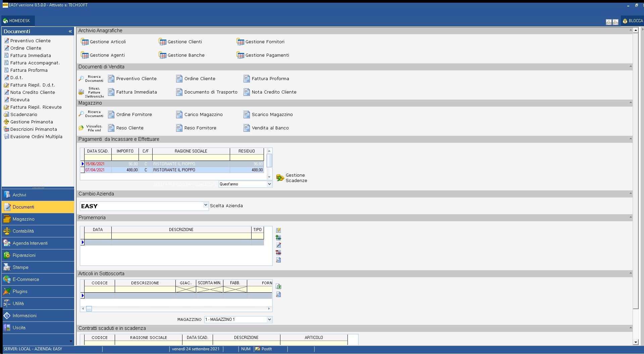Switch to the Archivi sidebar tab

click(x=38, y=195)
